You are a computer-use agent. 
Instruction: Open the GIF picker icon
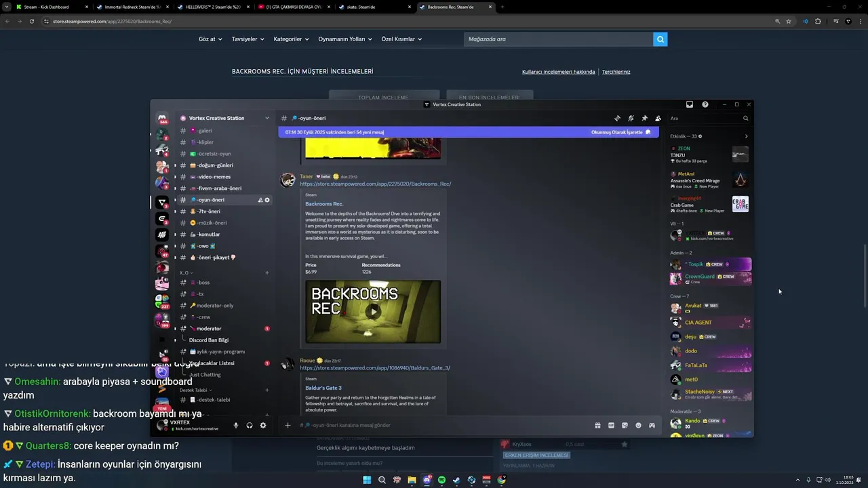611,425
